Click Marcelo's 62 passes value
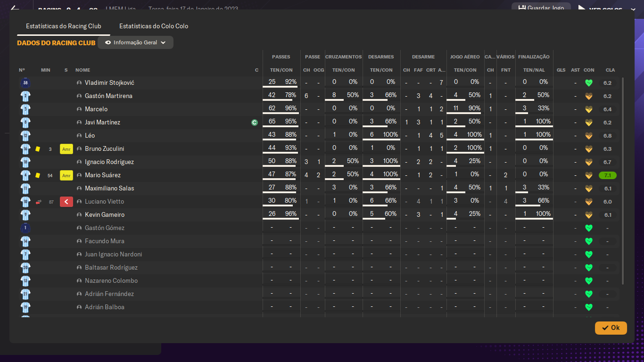Viewport: 644px width, 362px height. (x=272, y=108)
